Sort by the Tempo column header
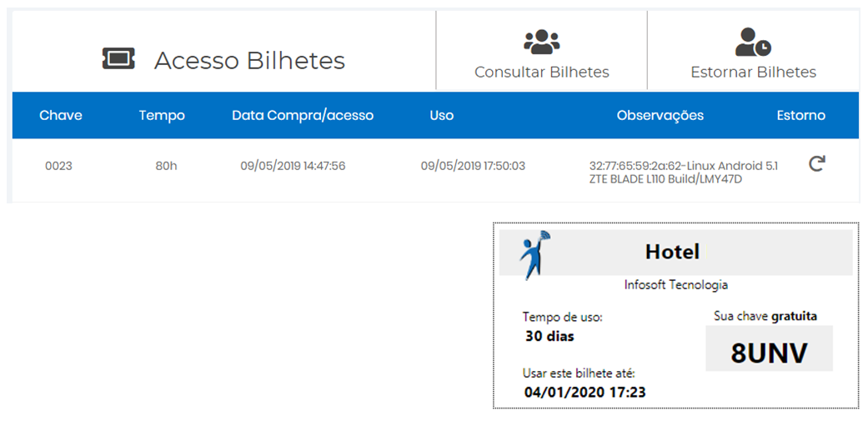The width and height of the screenshot is (868, 431). [162, 115]
